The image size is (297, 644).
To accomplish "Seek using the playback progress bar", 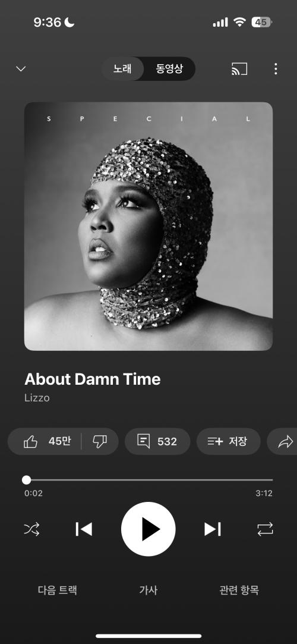I will coord(148,480).
